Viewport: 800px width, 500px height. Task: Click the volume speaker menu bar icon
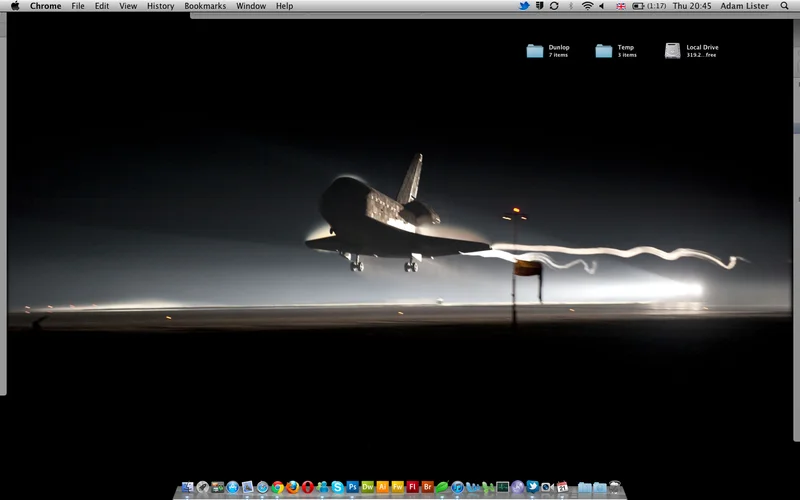click(602, 6)
